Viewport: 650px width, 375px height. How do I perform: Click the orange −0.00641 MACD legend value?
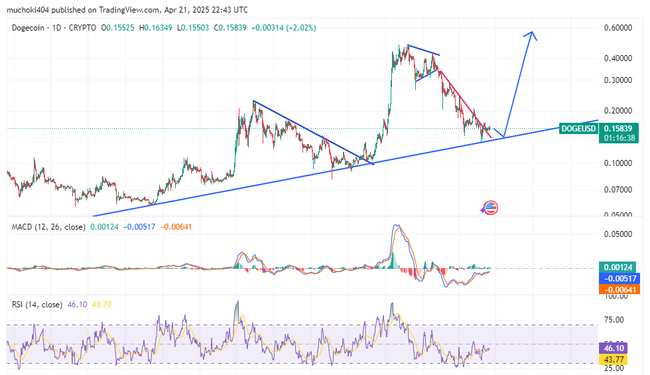coord(176,227)
